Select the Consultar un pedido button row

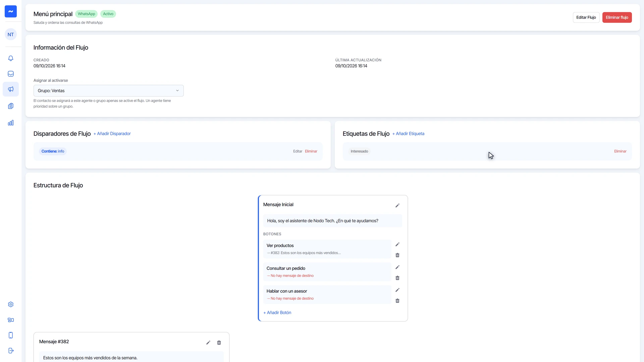tap(327, 272)
